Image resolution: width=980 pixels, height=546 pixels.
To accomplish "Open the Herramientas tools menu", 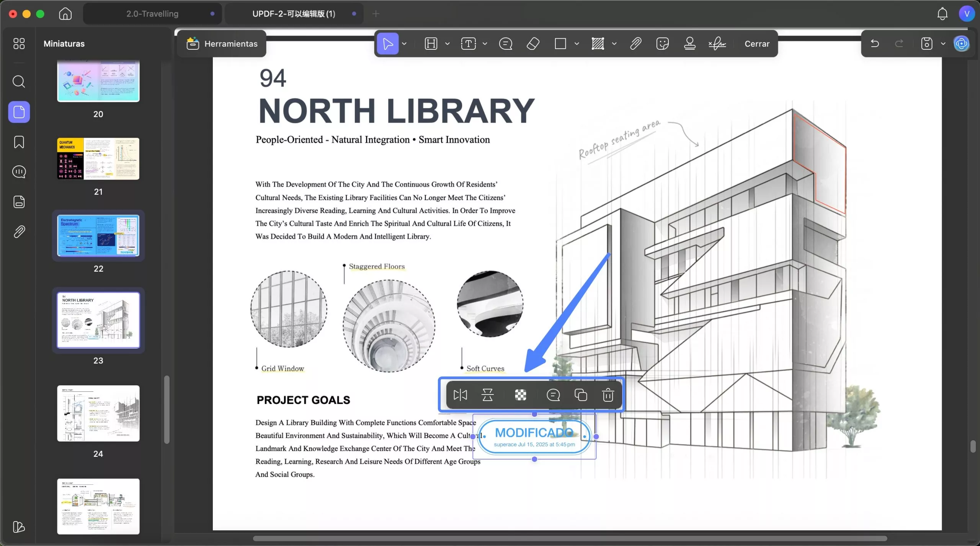I will coord(222,44).
